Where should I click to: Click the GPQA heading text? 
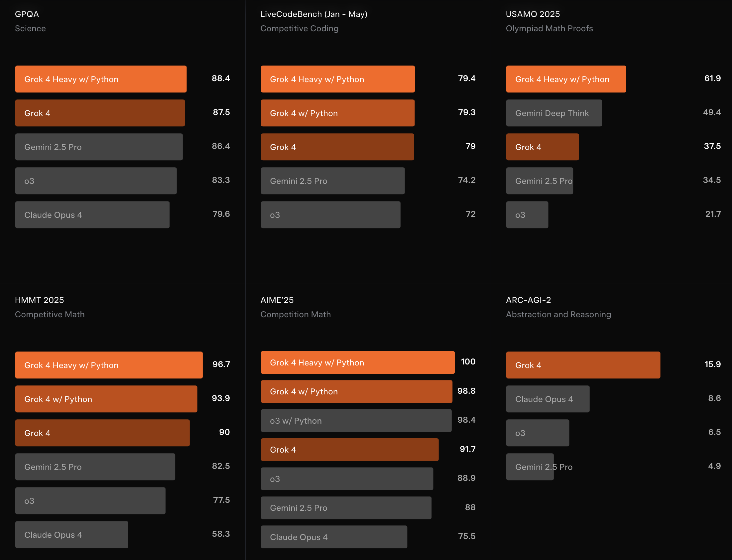[x=27, y=14]
